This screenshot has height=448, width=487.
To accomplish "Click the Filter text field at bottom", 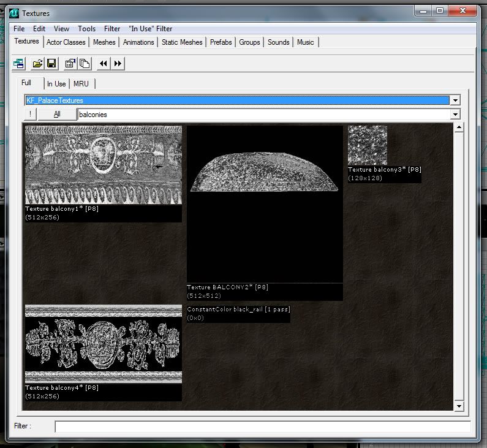I will (262, 427).
